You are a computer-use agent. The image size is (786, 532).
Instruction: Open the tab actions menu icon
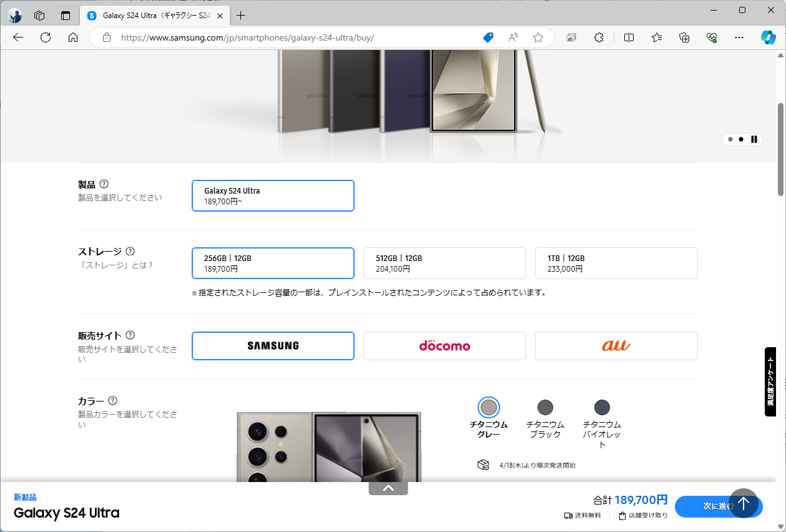click(66, 16)
